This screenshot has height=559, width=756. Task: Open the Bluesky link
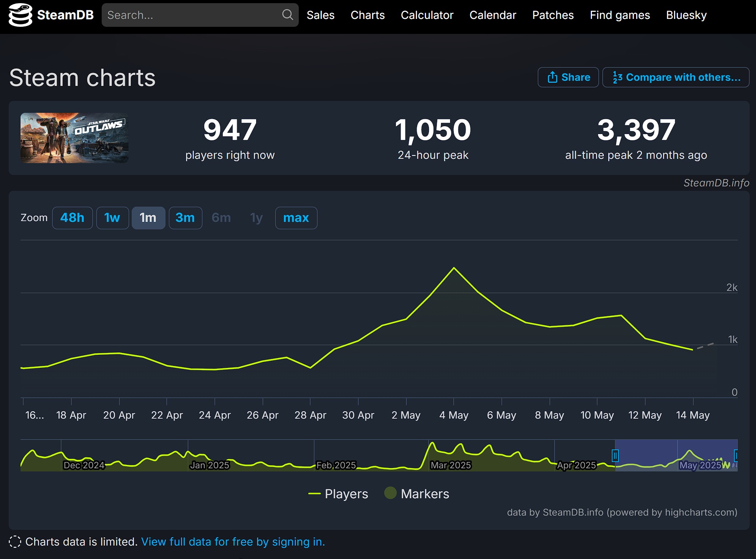[x=686, y=15]
